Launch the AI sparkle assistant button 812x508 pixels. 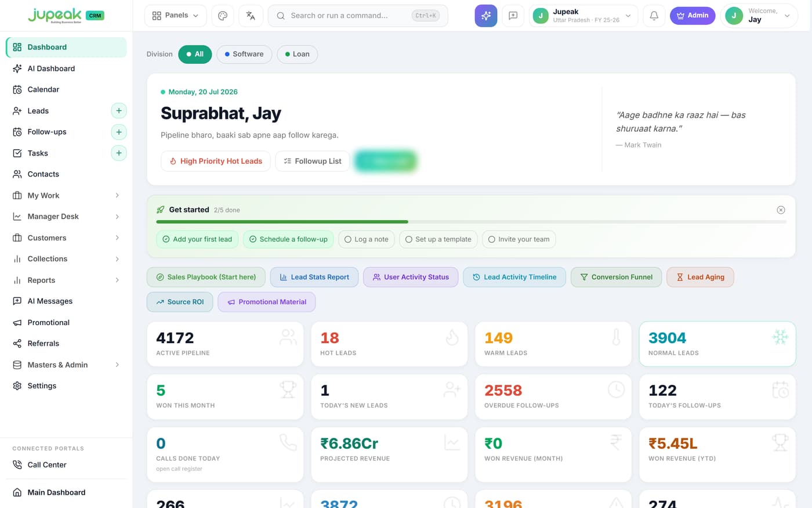click(486, 16)
